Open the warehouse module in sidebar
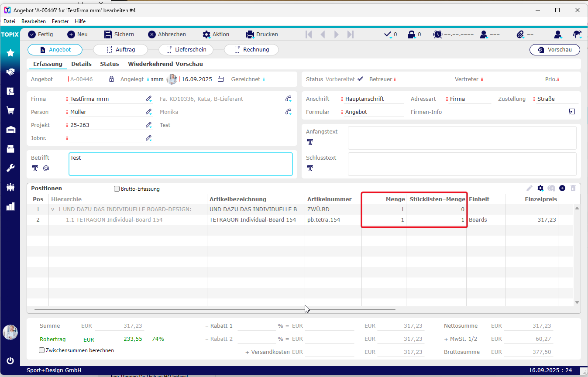Image resolution: width=588 pixels, height=377 pixels. (x=10, y=130)
